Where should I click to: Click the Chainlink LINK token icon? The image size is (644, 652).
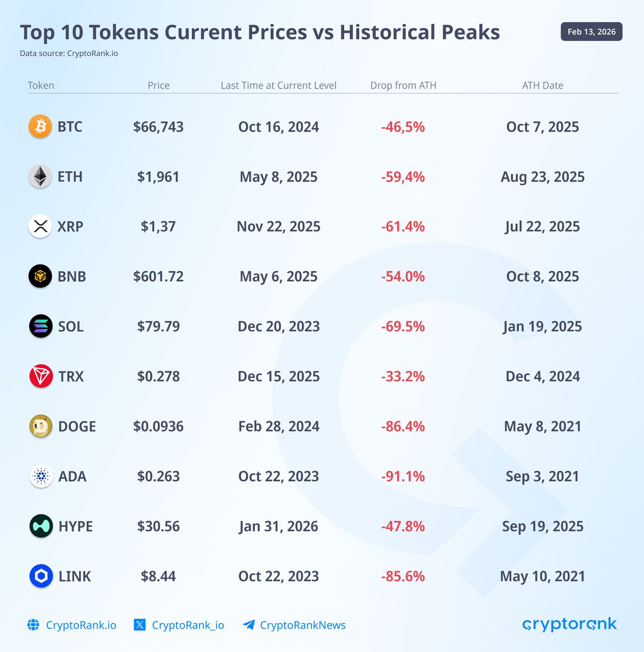click(x=40, y=576)
